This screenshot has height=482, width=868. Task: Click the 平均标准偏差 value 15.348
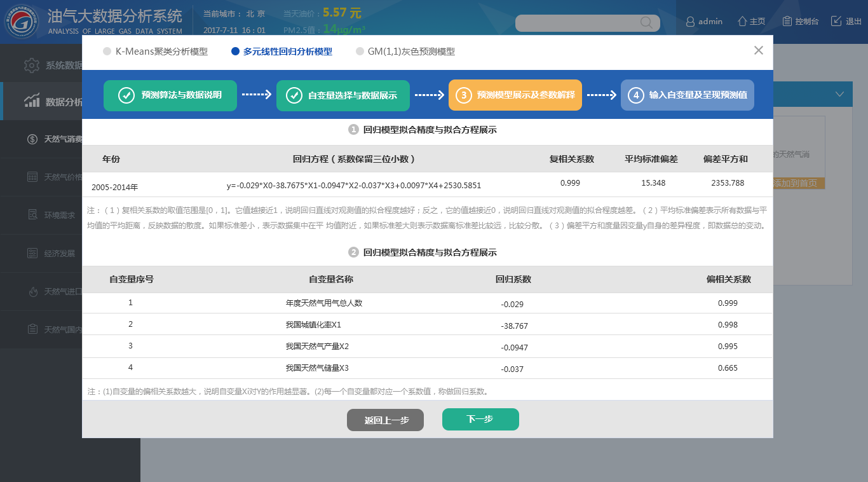coord(653,183)
